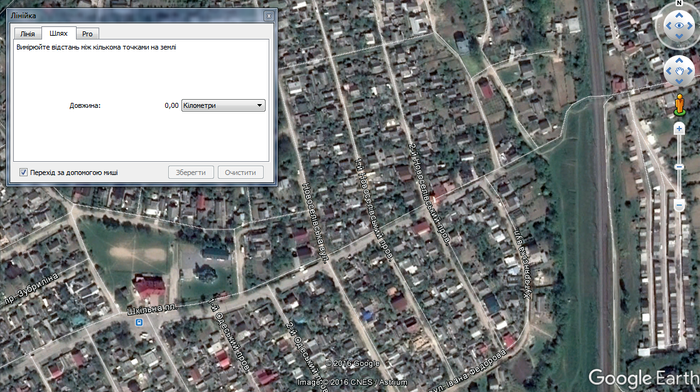Rotate view right with Look joystick arrow
Viewport: 700px width, 392px height.
point(690,25)
